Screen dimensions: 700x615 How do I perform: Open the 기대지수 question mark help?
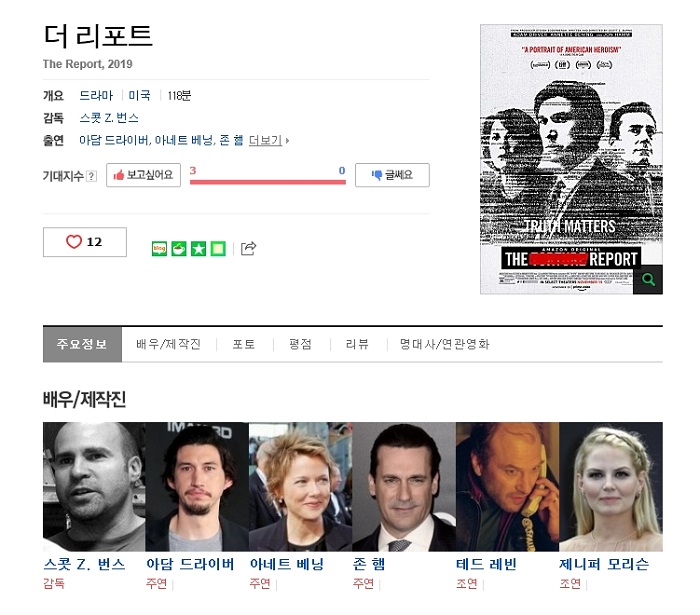point(91,176)
